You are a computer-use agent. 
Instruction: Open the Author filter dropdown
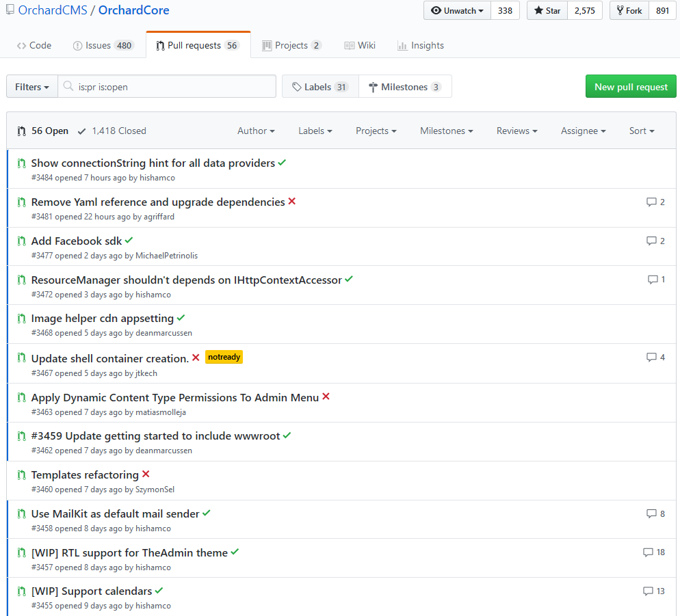click(256, 131)
